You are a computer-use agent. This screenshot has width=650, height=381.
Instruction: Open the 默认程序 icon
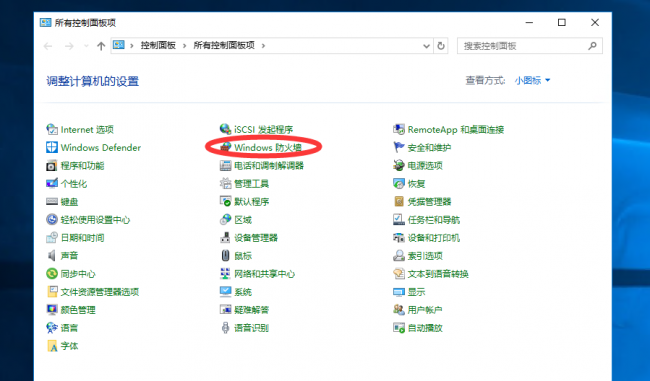[225, 201]
